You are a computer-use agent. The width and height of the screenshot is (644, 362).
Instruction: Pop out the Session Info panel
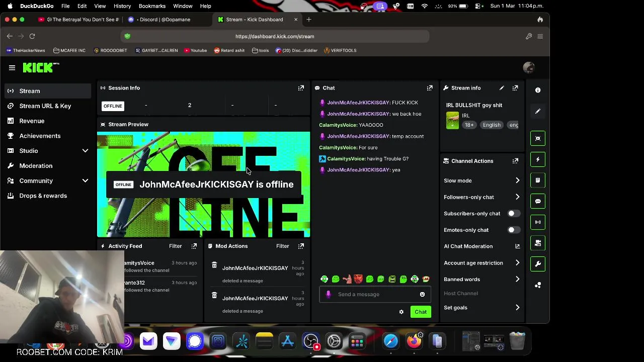[x=301, y=88]
